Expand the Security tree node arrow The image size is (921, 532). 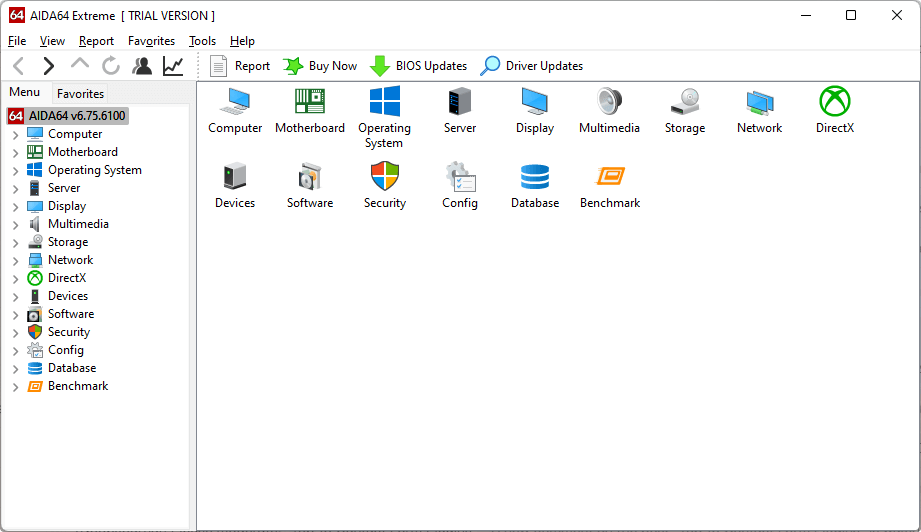(16, 333)
